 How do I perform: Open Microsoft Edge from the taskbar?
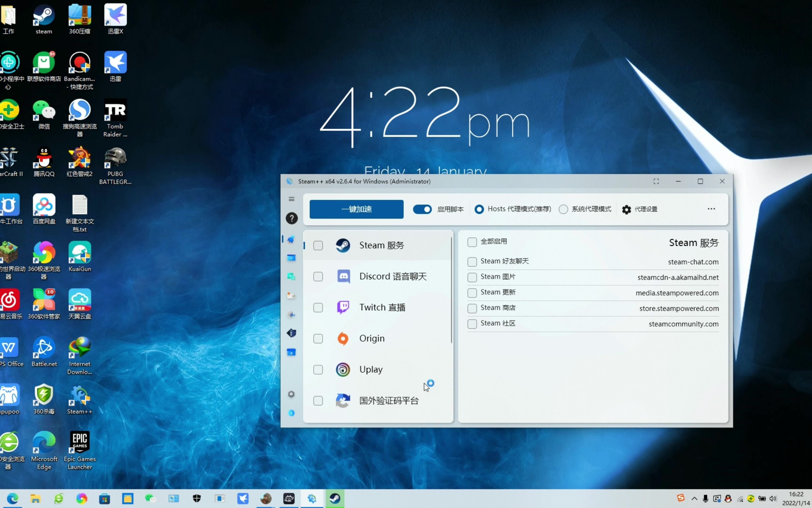pyautogui.click(x=13, y=498)
